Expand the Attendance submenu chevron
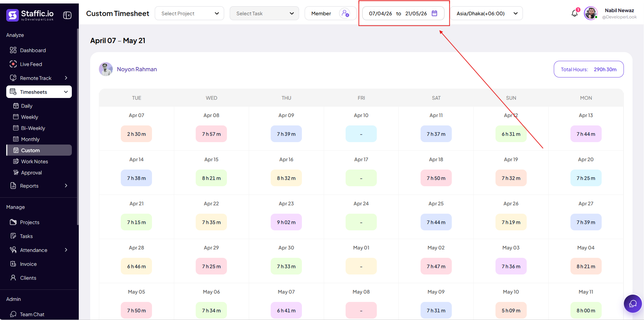644x320 pixels. click(x=66, y=250)
